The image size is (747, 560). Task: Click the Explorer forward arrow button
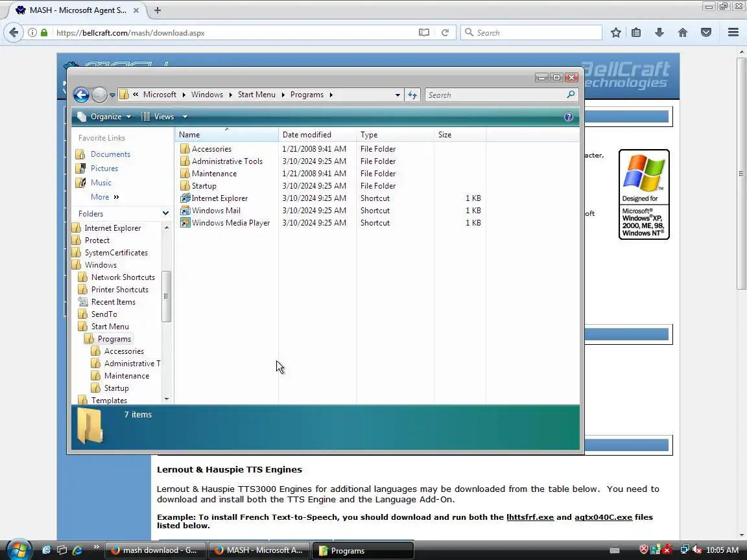click(99, 95)
